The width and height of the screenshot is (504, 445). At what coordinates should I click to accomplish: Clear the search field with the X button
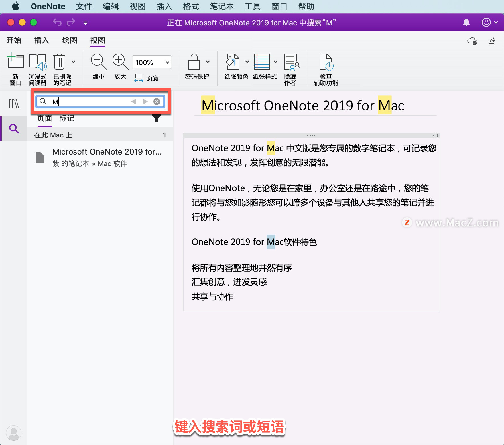[x=157, y=102]
